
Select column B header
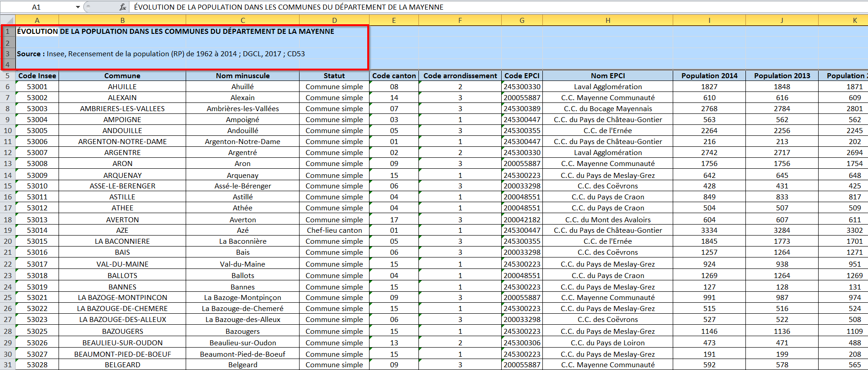pyautogui.click(x=122, y=20)
